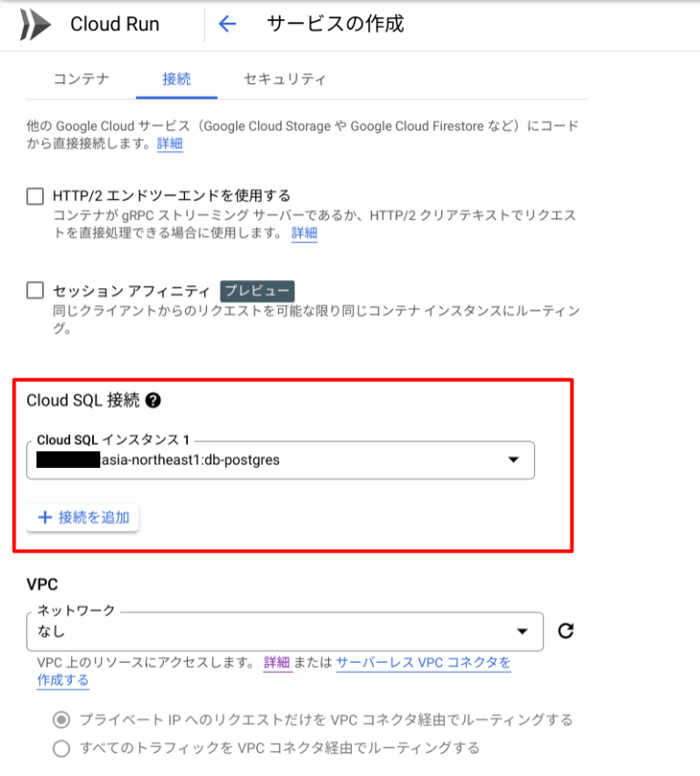Click the Cloud SQL 接続 heading
The image size is (700, 776).
click(x=83, y=400)
